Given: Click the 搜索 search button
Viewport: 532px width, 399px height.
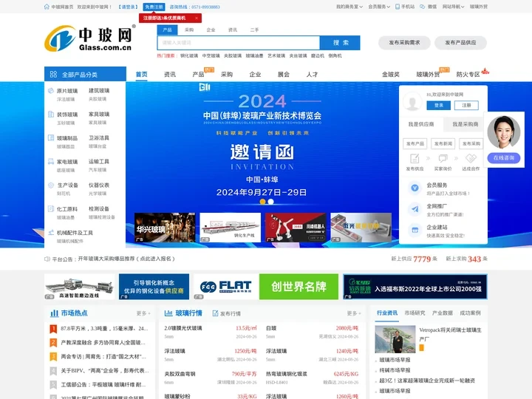Looking at the screenshot, I should 341,43.
